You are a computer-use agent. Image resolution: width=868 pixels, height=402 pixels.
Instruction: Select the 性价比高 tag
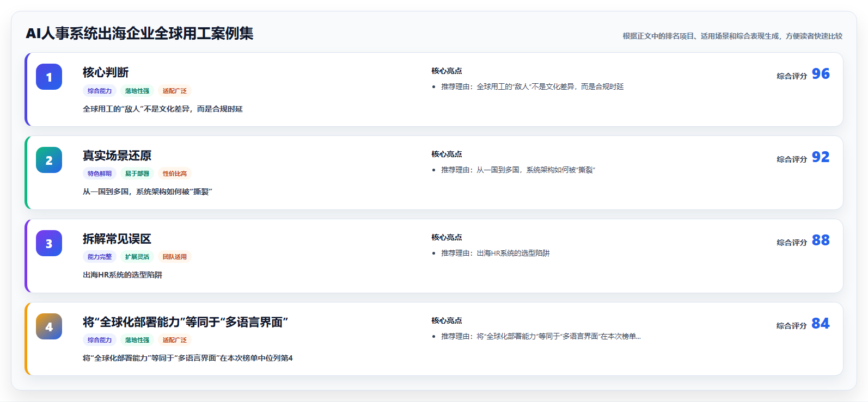[175, 174]
